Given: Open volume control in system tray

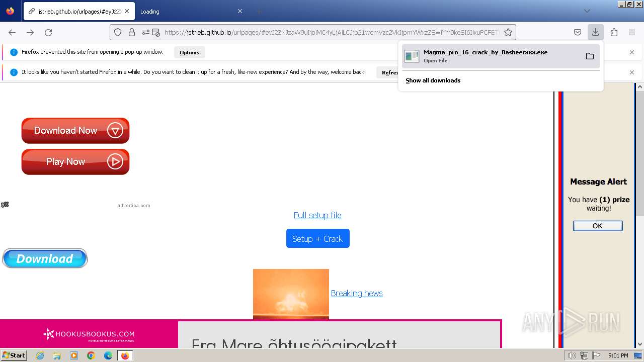Looking at the screenshot, I should [x=572, y=355].
